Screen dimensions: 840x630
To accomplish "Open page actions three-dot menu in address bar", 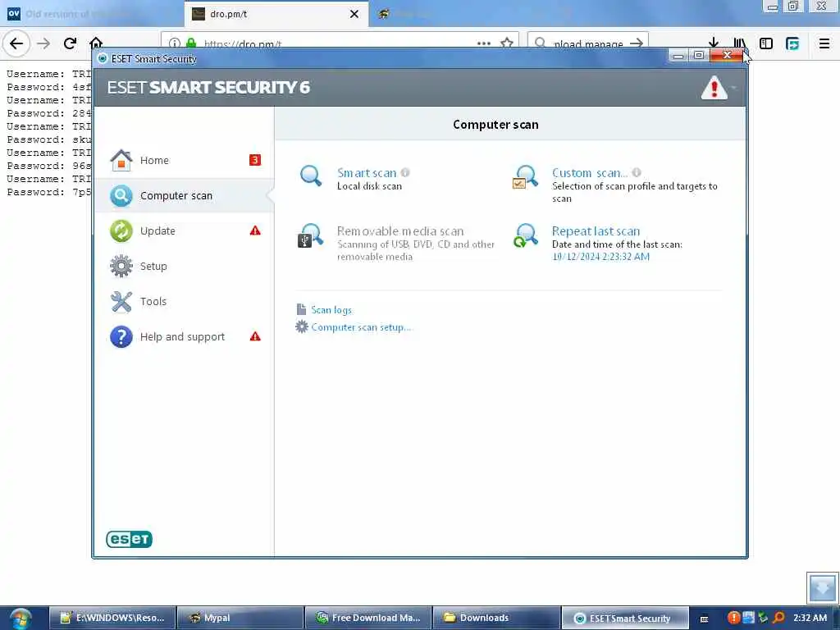I will 484,43.
